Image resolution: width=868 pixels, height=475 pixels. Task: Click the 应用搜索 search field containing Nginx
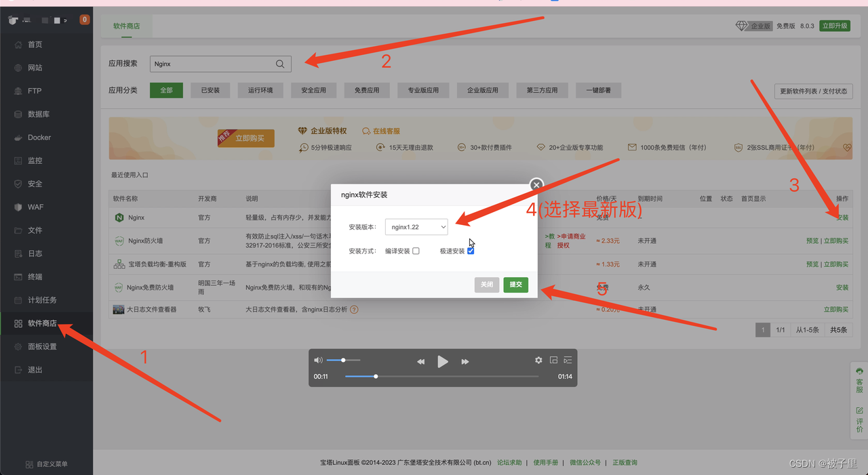coord(220,64)
